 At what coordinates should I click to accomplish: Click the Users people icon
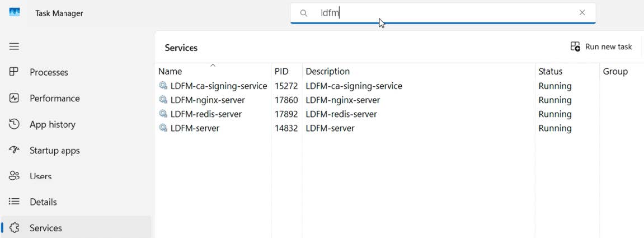pyautogui.click(x=14, y=176)
